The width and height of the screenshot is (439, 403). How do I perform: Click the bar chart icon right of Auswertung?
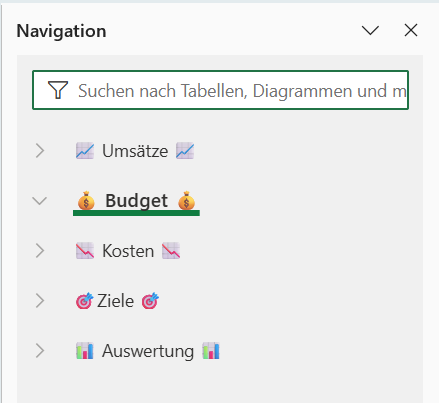point(211,351)
